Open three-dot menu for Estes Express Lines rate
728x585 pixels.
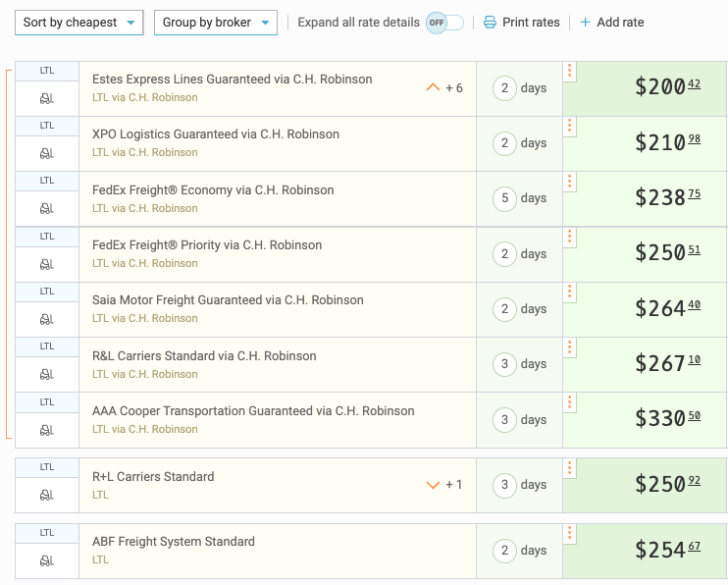[x=570, y=72]
